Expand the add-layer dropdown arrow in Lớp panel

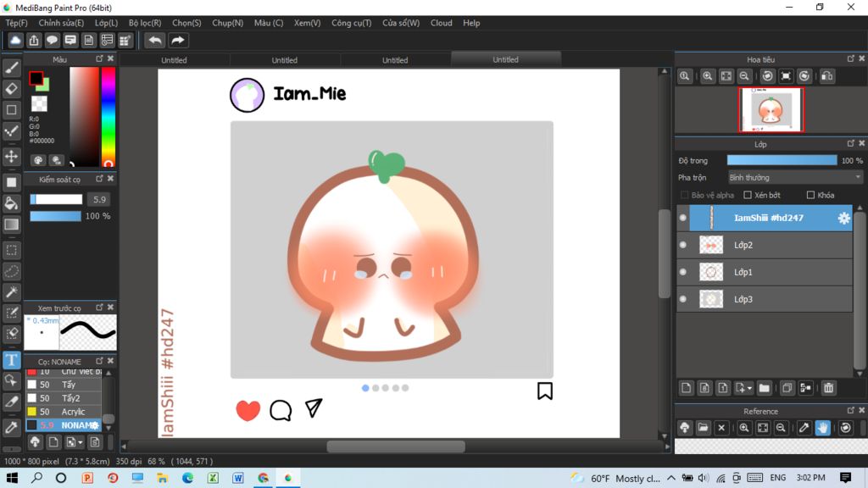pos(749,388)
